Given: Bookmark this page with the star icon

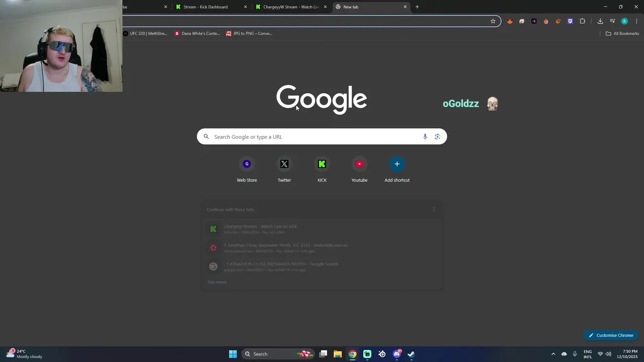Looking at the screenshot, I should pyautogui.click(x=493, y=21).
